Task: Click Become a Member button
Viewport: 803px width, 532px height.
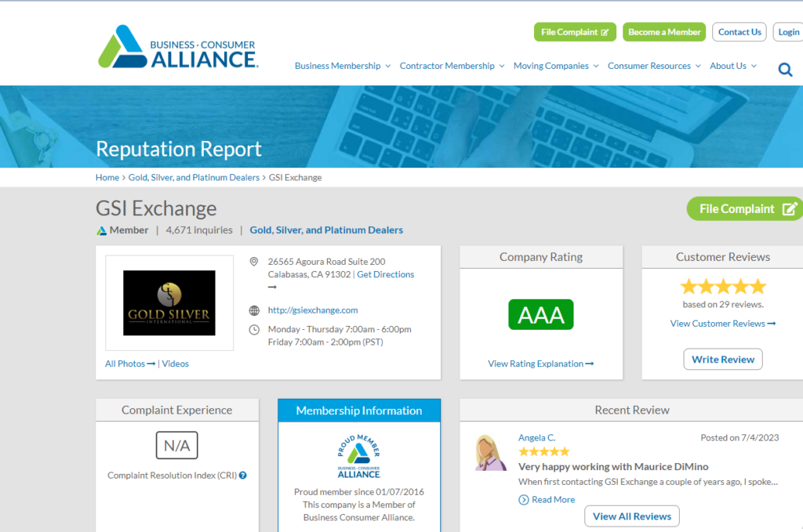Action: pos(664,31)
